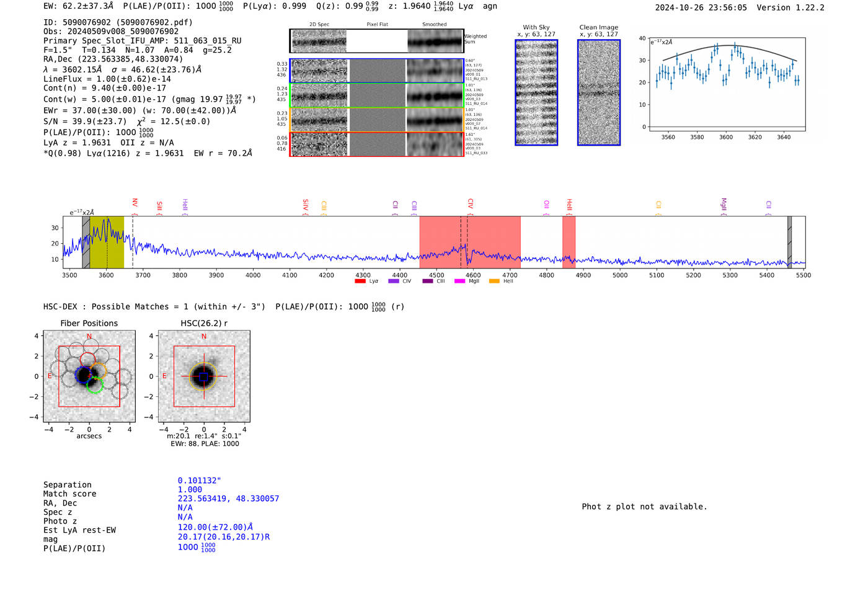Click the red Lyα legend swatch
Screen dimensions: 868x591
[360, 281]
